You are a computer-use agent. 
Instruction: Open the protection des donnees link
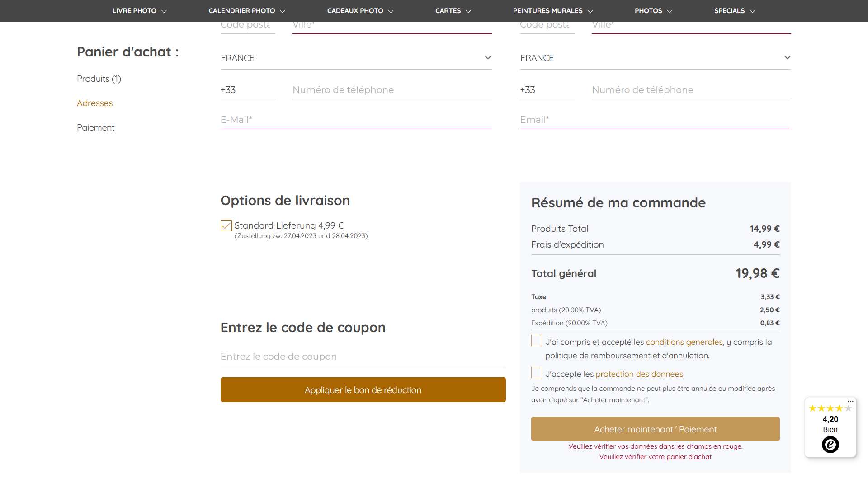click(639, 374)
